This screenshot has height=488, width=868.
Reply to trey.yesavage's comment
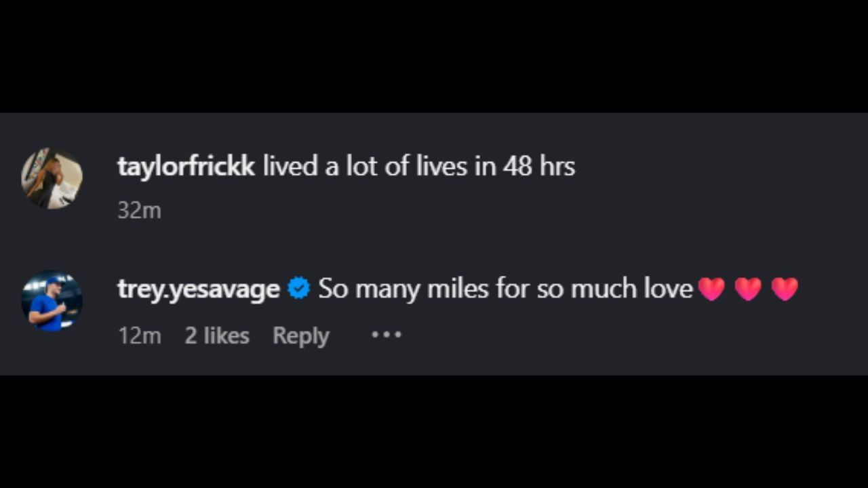pos(300,335)
